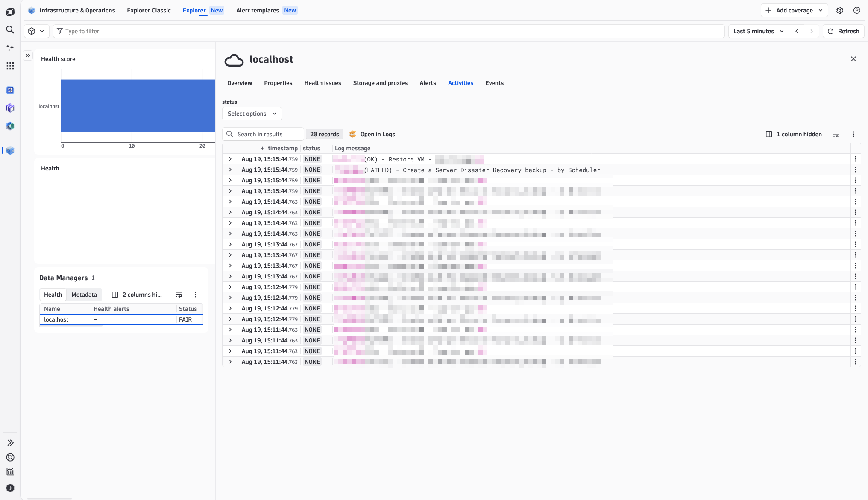Expand the 15:15:44 Restore VM row
The image size is (868, 500).
tap(230, 159)
